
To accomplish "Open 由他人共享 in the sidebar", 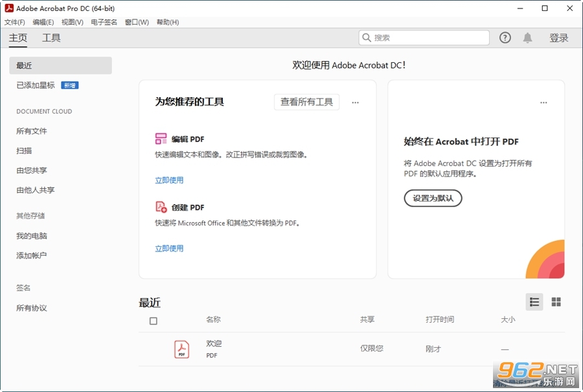I will (x=36, y=190).
